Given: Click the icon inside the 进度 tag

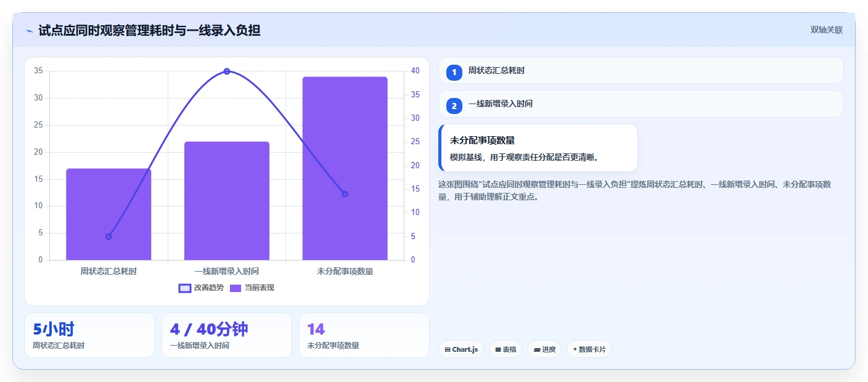Looking at the screenshot, I should point(536,350).
